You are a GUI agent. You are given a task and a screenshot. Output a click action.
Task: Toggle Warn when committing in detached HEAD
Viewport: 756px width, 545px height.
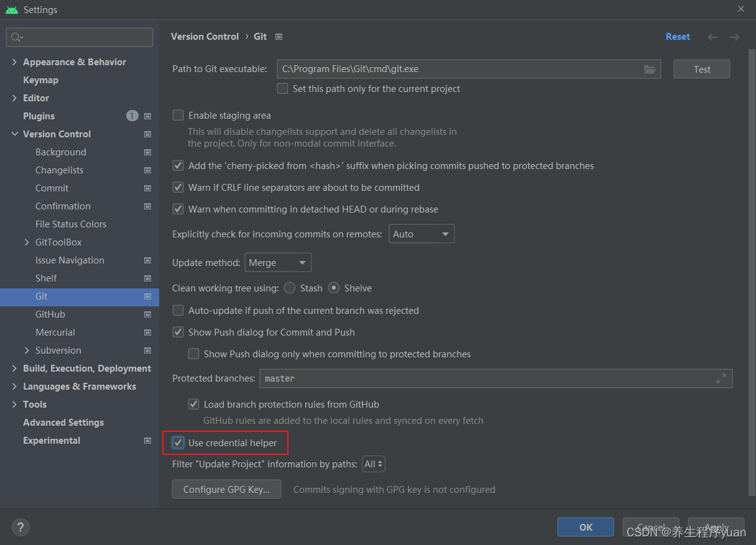click(178, 209)
